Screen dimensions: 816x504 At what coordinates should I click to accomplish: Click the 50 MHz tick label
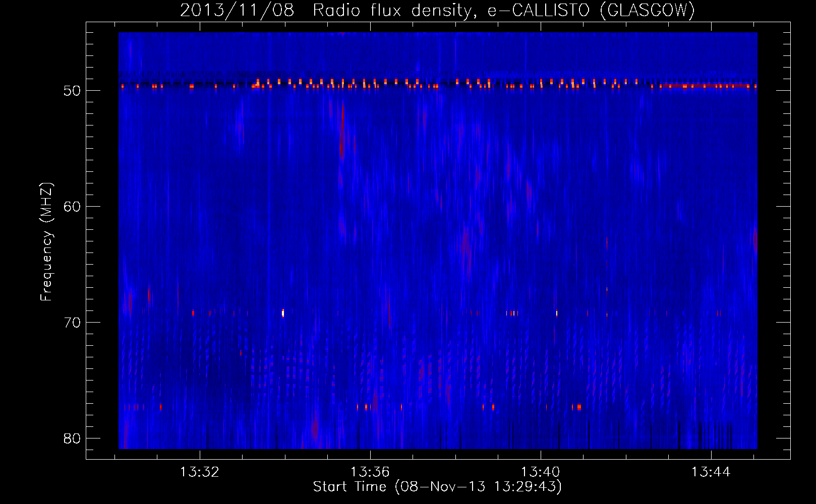tap(72, 91)
